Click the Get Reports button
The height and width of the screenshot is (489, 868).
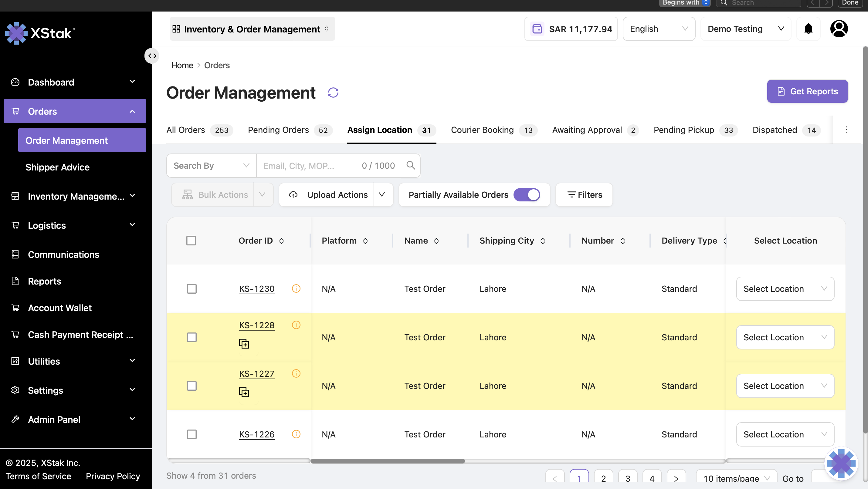point(807,91)
